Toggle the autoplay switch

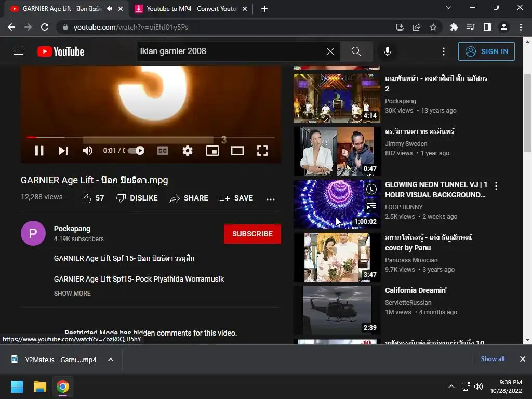137,150
